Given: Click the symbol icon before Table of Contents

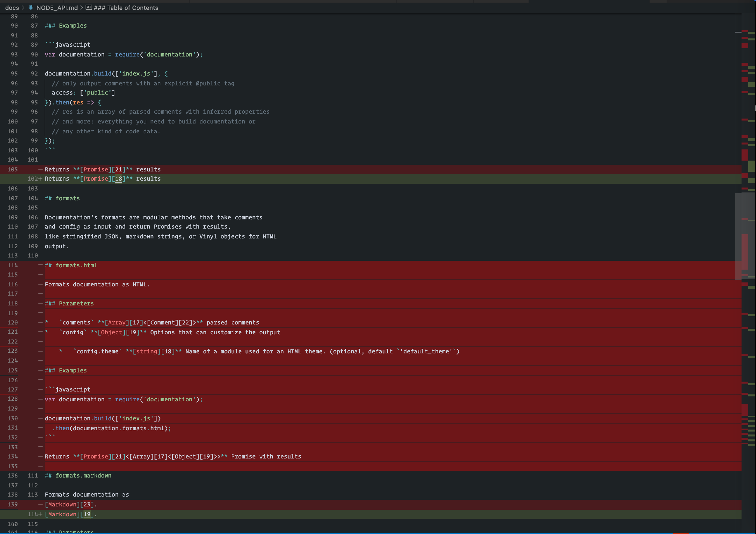Looking at the screenshot, I should pyautogui.click(x=88, y=8).
